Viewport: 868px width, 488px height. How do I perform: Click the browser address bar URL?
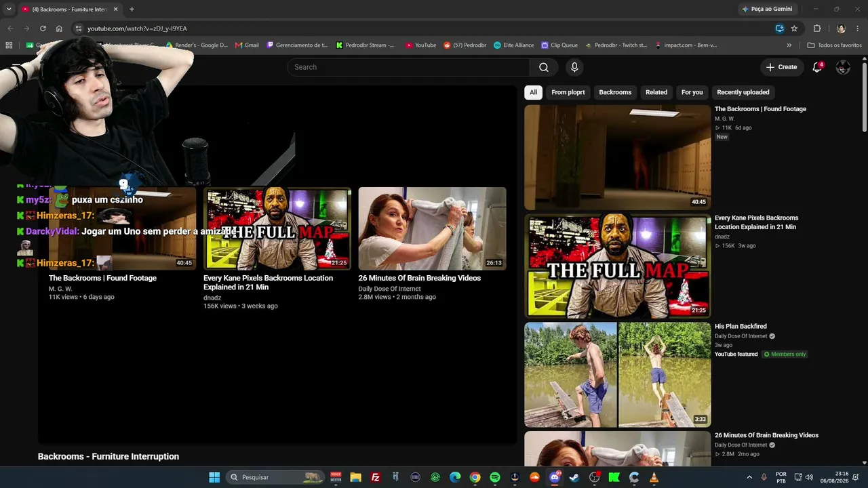coord(137,28)
